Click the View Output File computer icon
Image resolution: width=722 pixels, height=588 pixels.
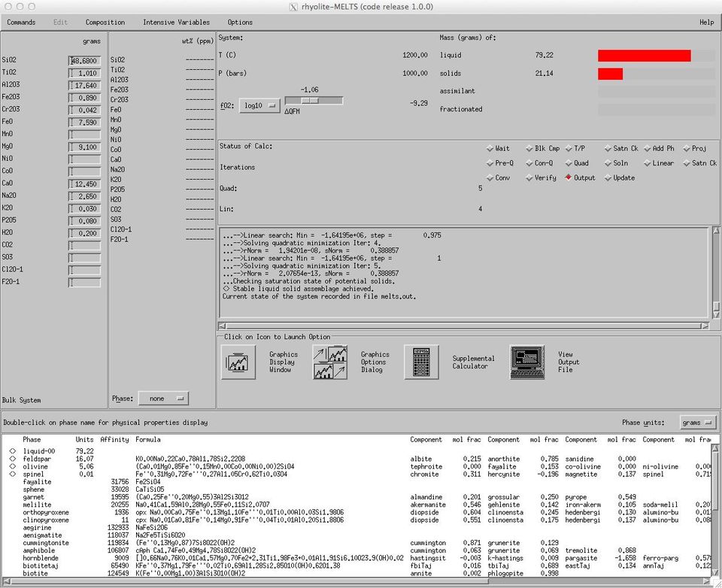pos(526,362)
